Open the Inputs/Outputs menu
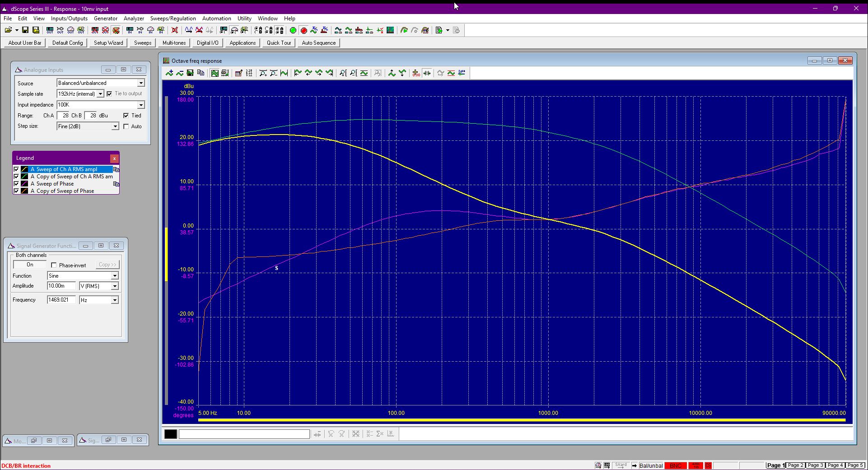 pyautogui.click(x=69, y=19)
